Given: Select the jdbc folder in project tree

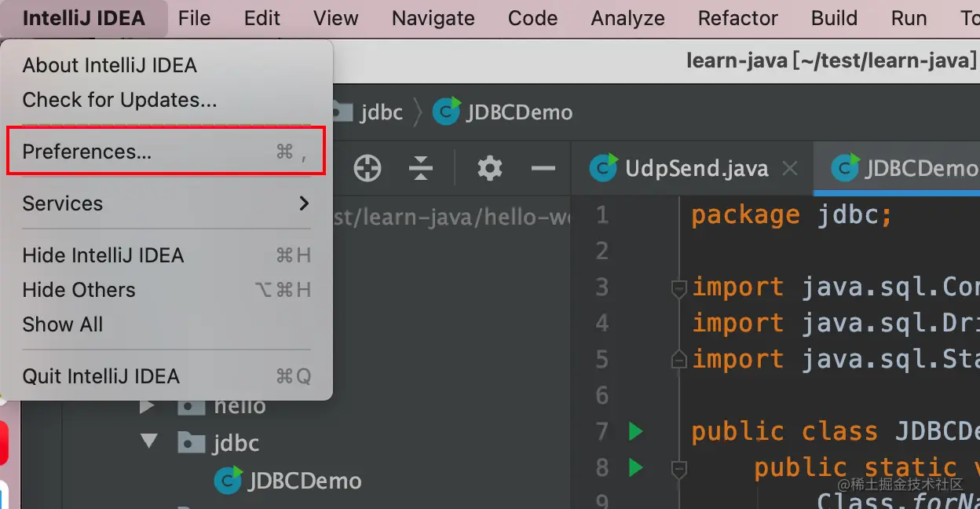Looking at the screenshot, I should [236, 443].
